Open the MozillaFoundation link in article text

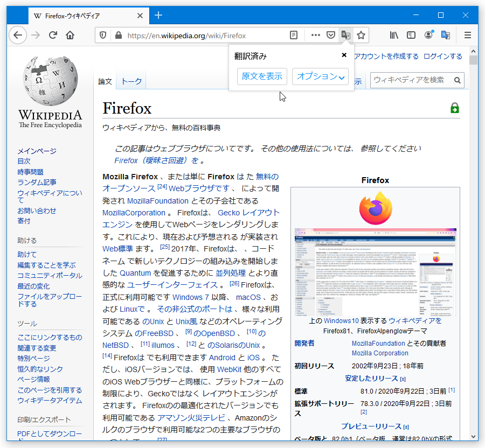point(158,201)
